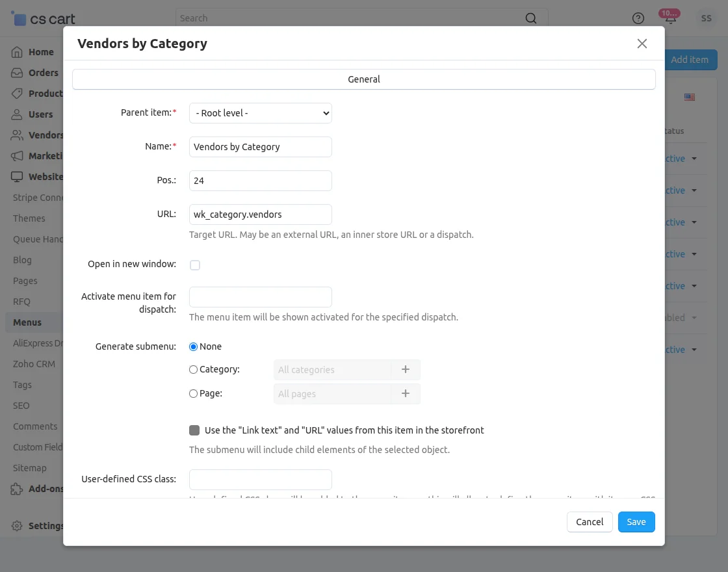728x572 pixels.
Task: Click the URL input field
Action: (x=260, y=214)
